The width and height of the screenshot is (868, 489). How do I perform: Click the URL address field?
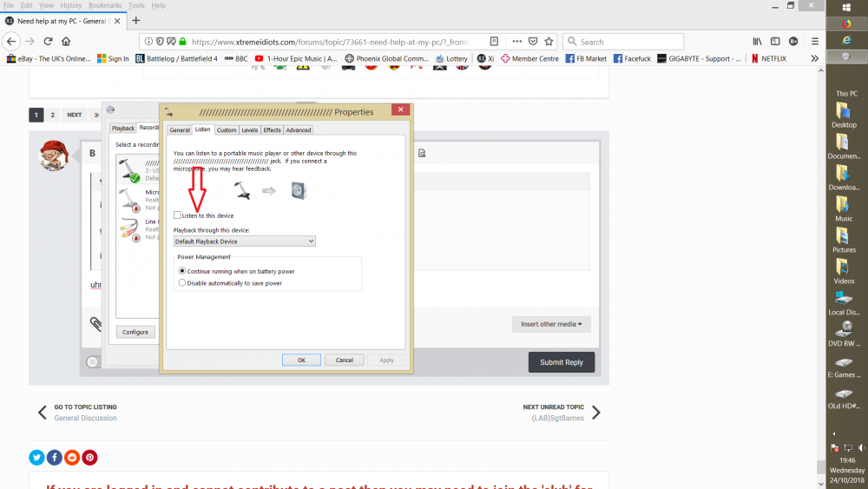[x=330, y=42]
